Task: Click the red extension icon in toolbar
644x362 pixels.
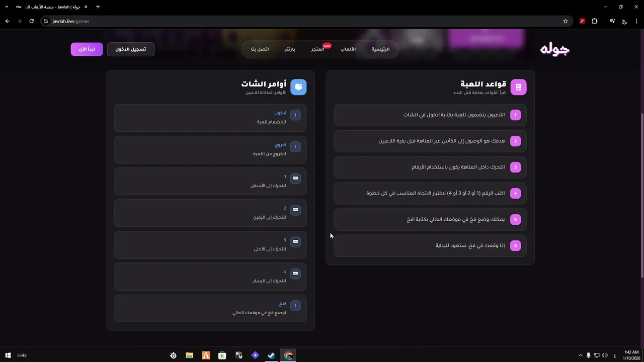Action: tap(582, 21)
